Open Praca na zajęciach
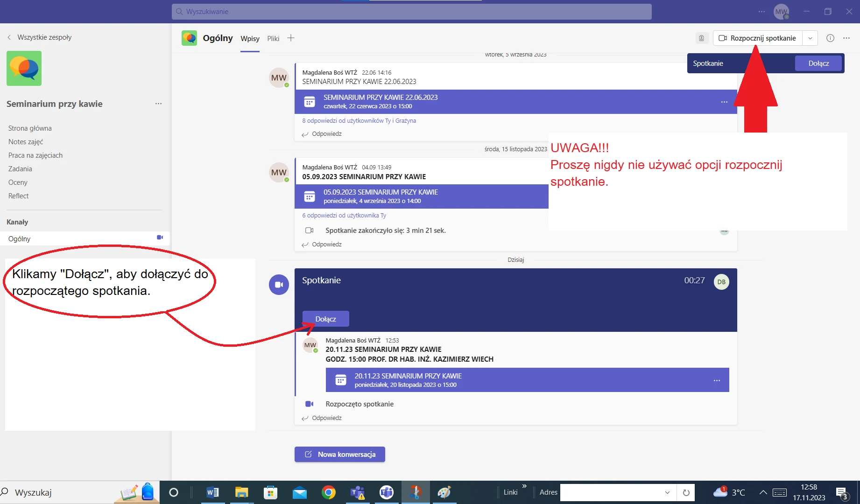This screenshot has width=860, height=504. [35, 155]
